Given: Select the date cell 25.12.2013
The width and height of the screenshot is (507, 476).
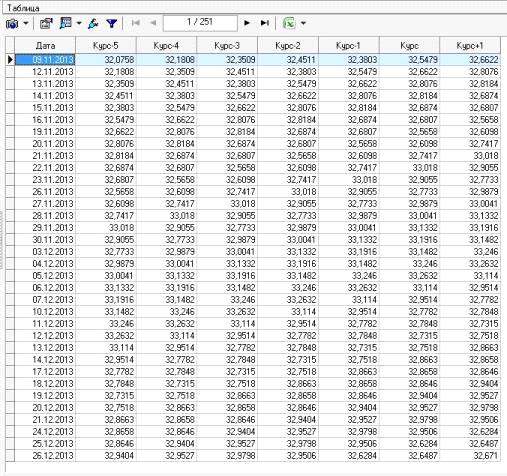Looking at the screenshot, I should (45, 444).
